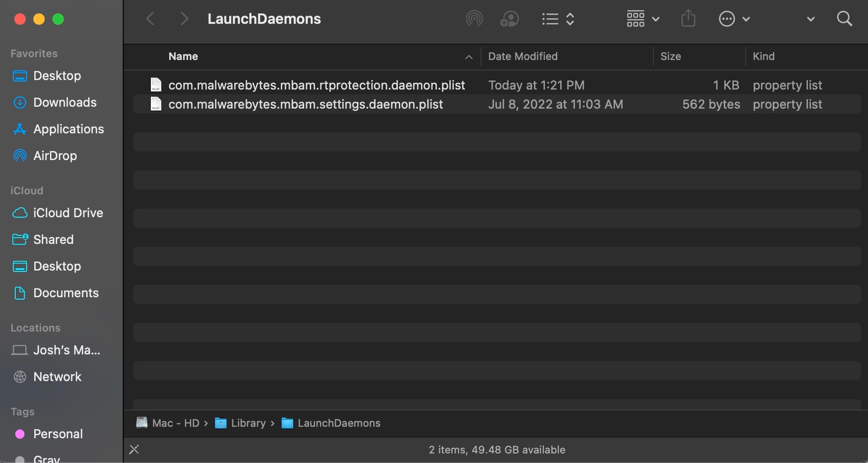
Task: Open the list view switcher
Action: point(558,19)
